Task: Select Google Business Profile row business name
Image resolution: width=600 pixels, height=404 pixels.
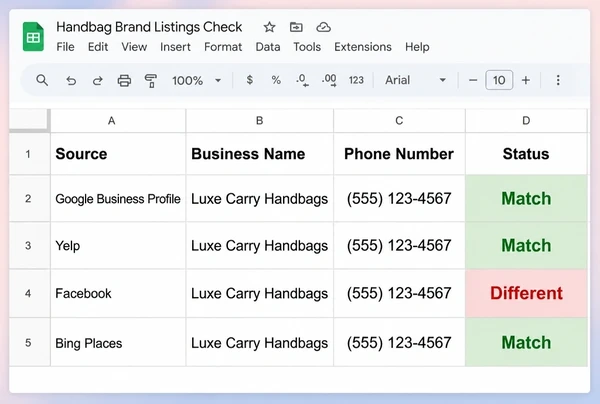Action: click(x=259, y=199)
